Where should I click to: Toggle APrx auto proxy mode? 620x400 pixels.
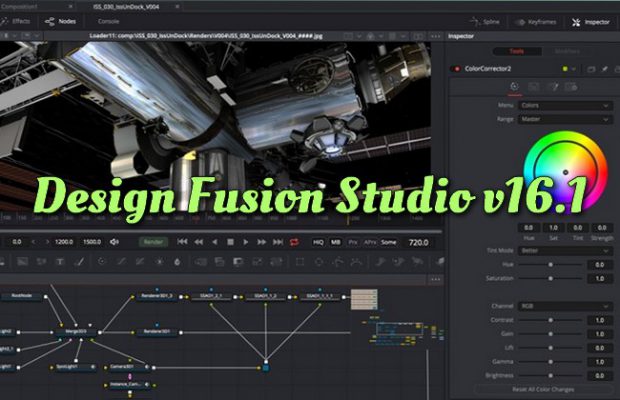(x=370, y=242)
